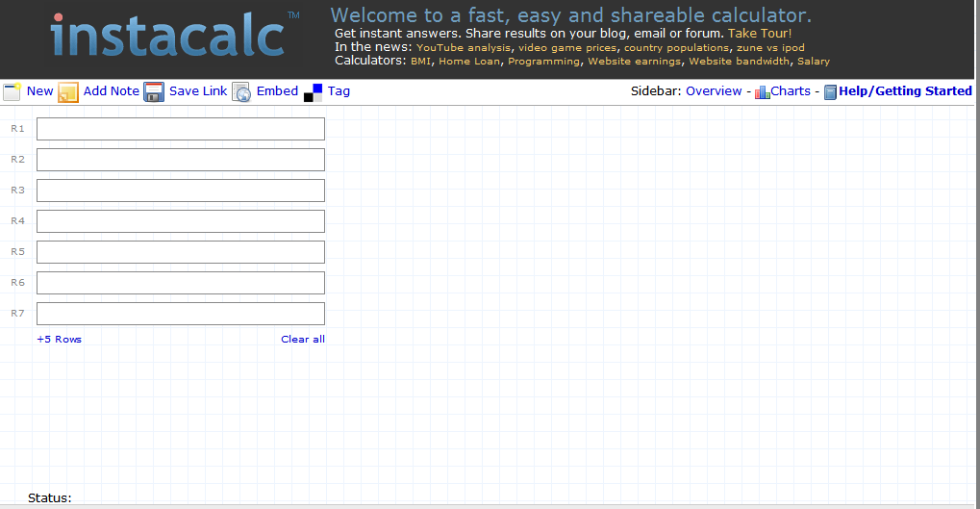Image resolution: width=980 pixels, height=509 pixels.
Task: Select the Tag option
Action: [339, 91]
